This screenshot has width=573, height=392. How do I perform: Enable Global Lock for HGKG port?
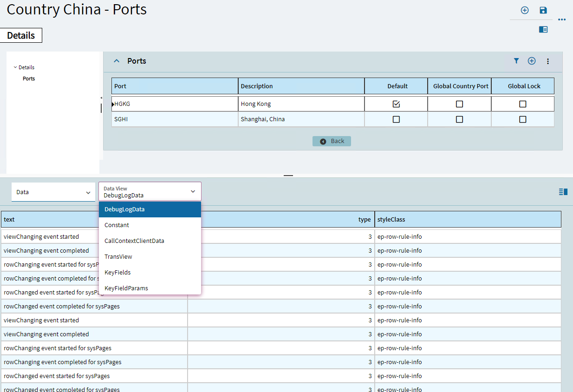pyautogui.click(x=522, y=104)
